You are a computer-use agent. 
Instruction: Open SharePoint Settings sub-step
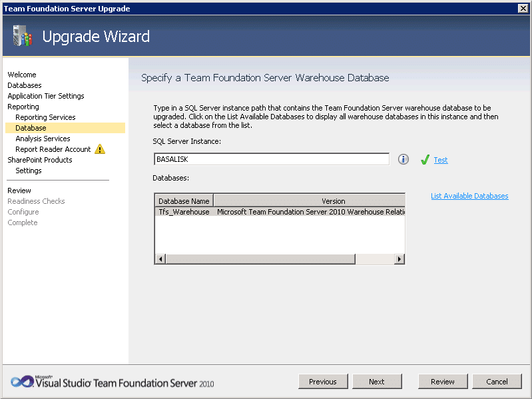[29, 171]
